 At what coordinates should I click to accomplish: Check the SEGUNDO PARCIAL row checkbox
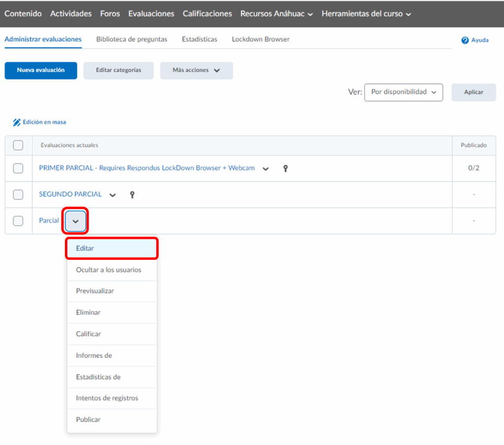click(x=18, y=194)
